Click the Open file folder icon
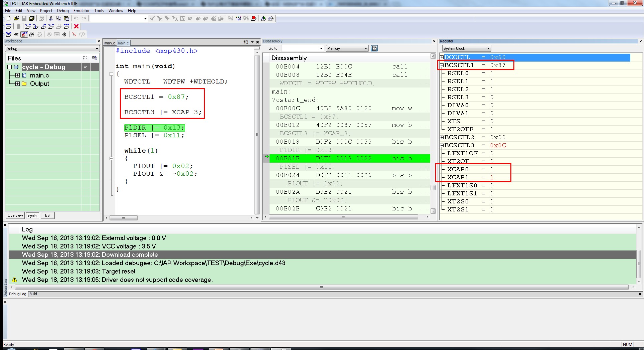The height and width of the screenshot is (350, 644). pos(16,18)
